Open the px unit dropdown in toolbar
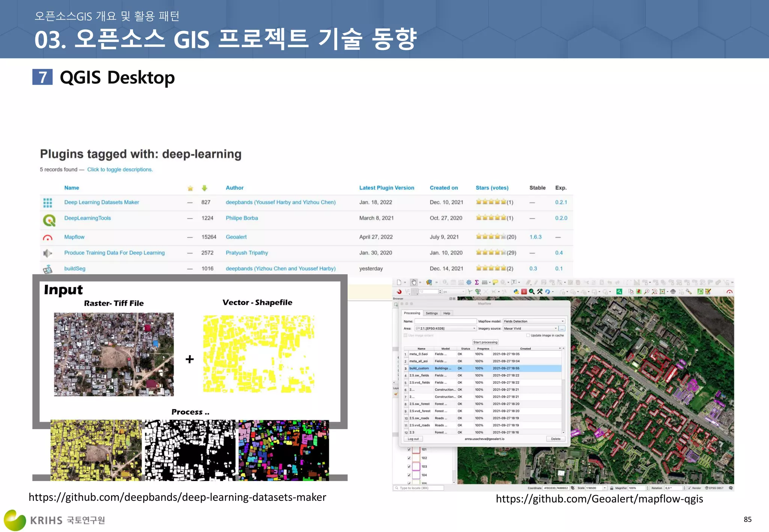This screenshot has height=532, width=769. tap(454, 292)
